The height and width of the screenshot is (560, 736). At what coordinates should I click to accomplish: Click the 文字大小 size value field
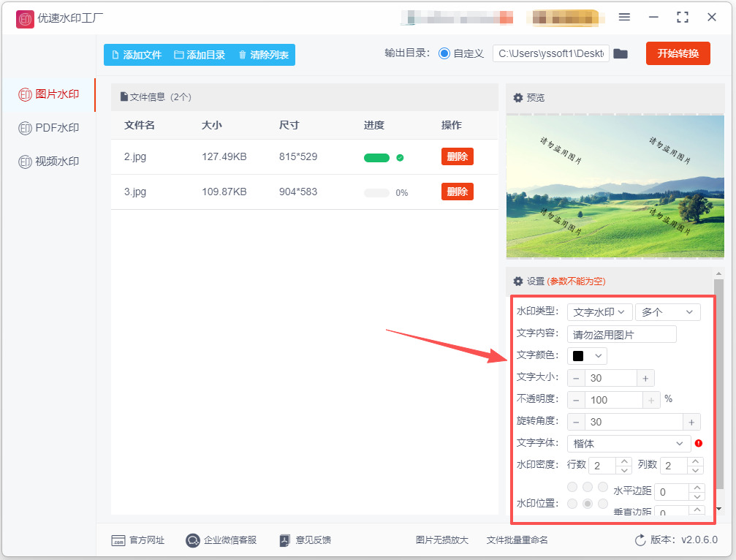pyautogui.click(x=611, y=379)
